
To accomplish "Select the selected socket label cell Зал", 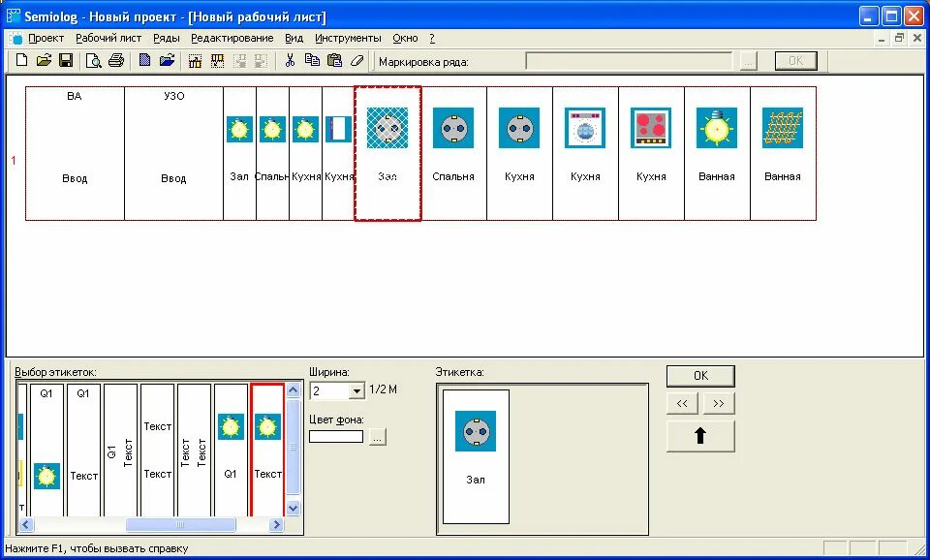I will [387, 154].
